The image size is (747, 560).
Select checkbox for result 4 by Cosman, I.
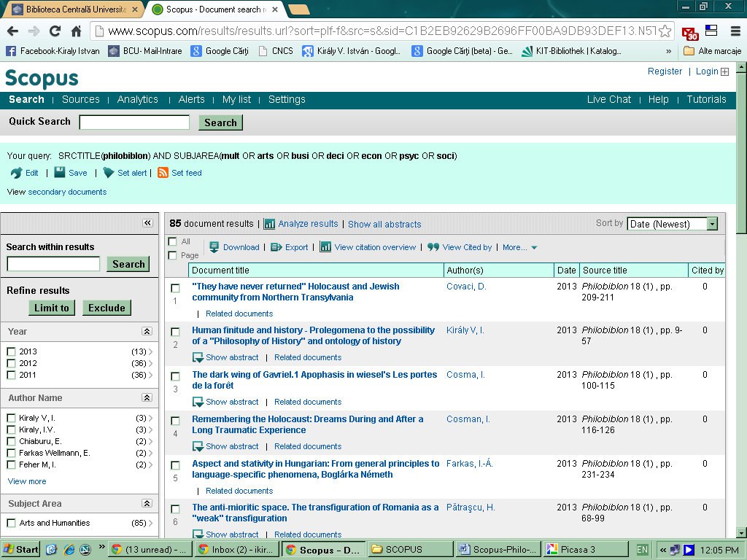coord(175,421)
